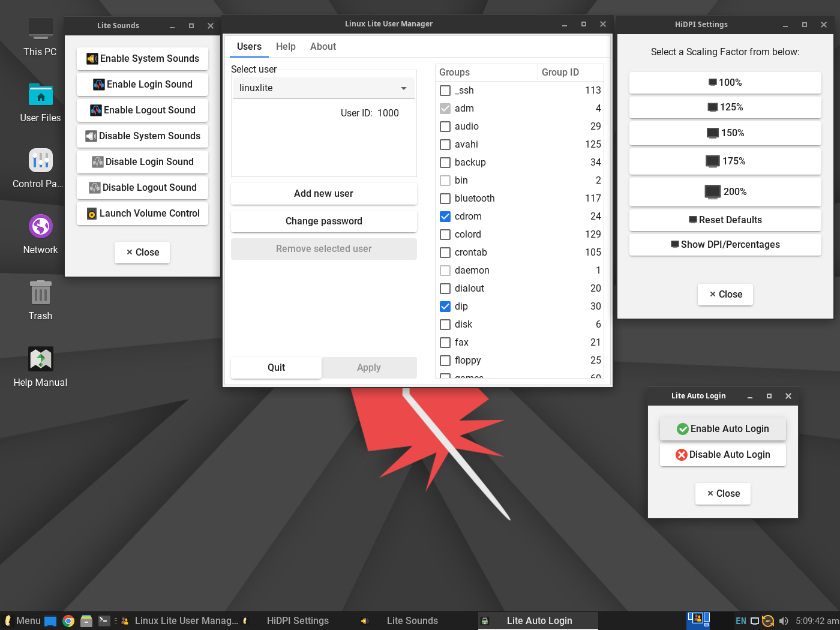
Task: Launch Chrome from the taskbar
Action: pyautogui.click(x=68, y=621)
